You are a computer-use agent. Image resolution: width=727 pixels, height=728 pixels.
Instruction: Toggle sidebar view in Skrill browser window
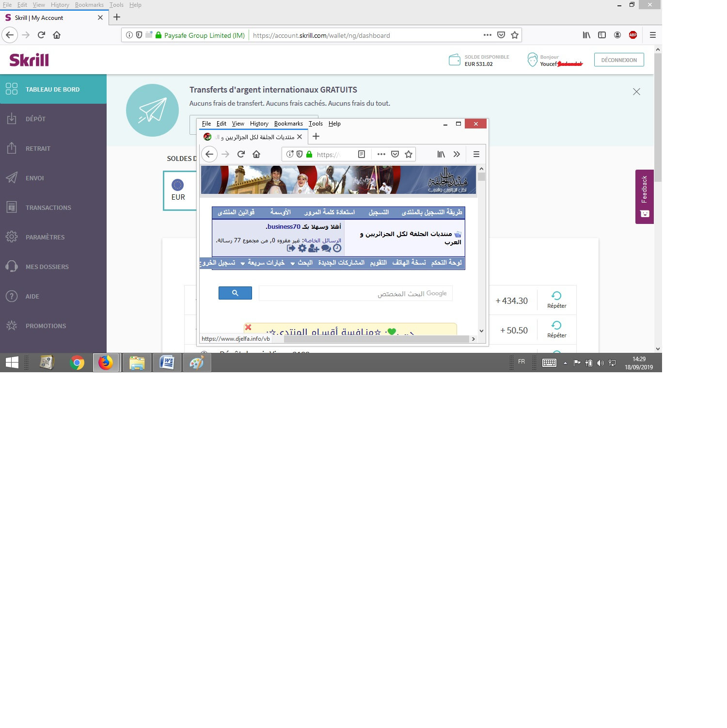602,35
